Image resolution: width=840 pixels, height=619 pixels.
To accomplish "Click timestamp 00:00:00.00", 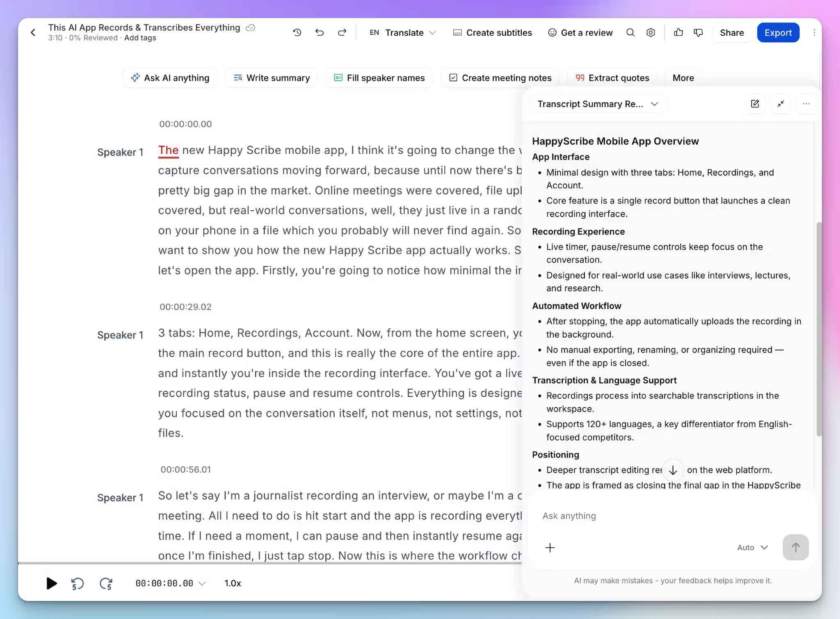I will click(185, 124).
